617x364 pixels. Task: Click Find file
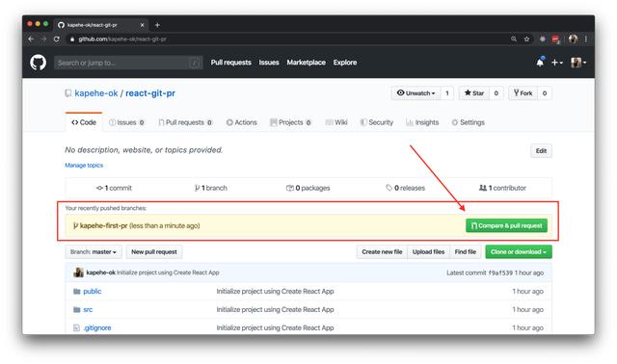(x=465, y=252)
